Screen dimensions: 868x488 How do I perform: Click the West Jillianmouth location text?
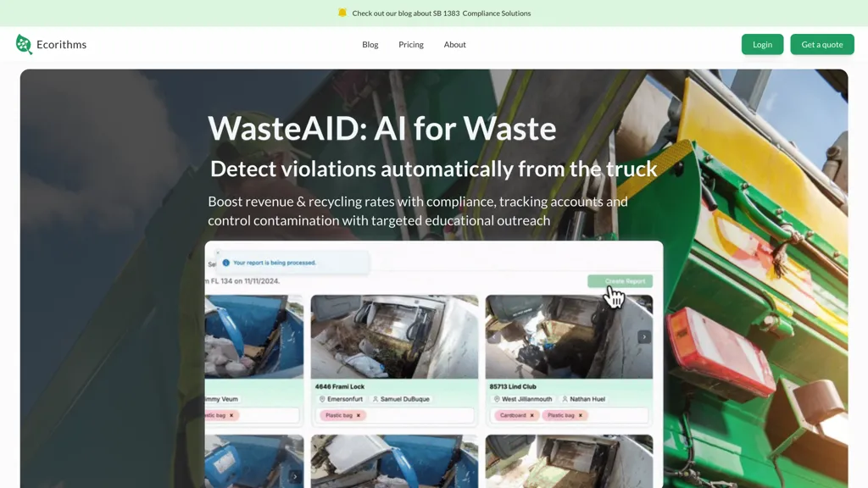526,399
